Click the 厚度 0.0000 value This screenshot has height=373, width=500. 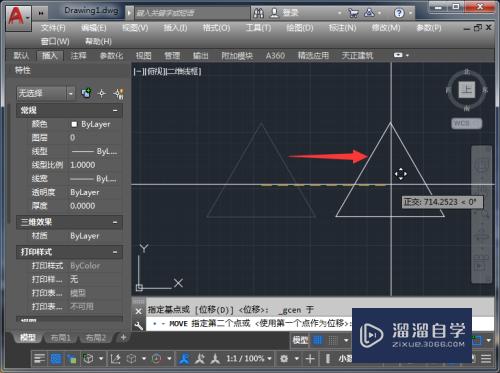(83, 206)
